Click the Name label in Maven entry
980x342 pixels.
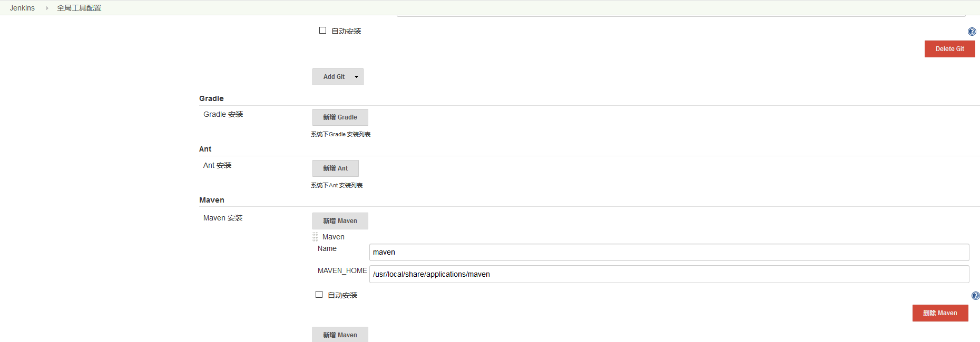coord(327,248)
